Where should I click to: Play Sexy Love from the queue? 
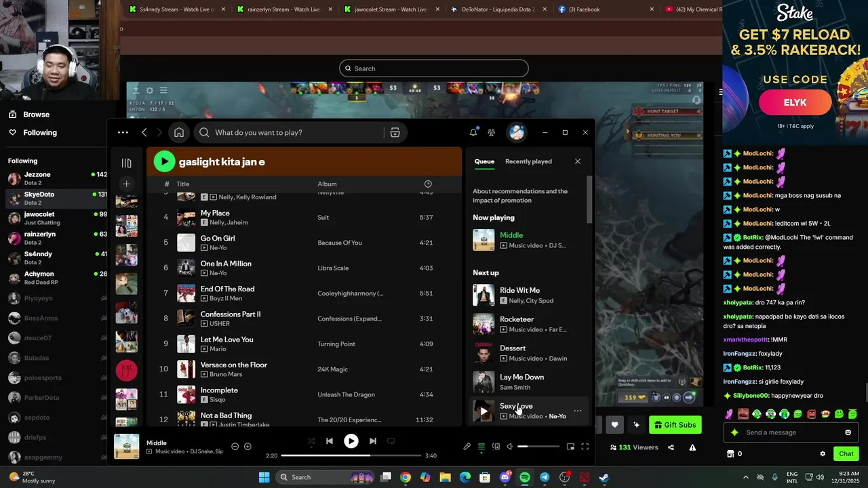484,411
